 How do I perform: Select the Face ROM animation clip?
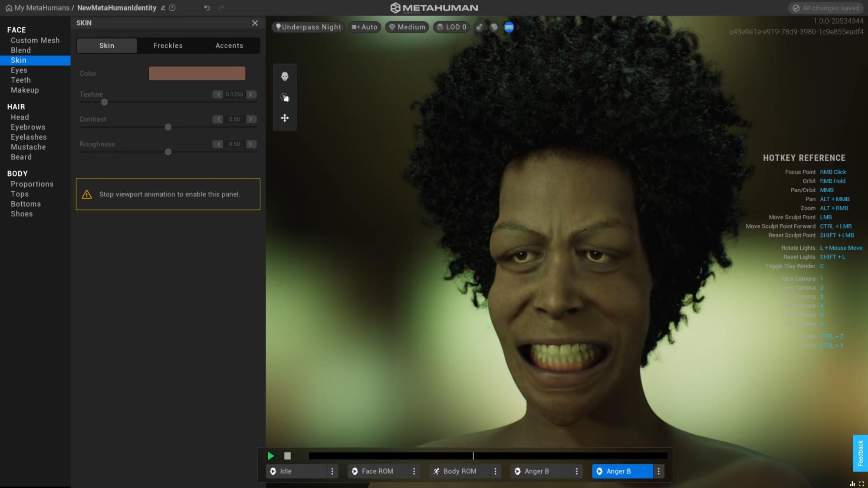tap(378, 471)
